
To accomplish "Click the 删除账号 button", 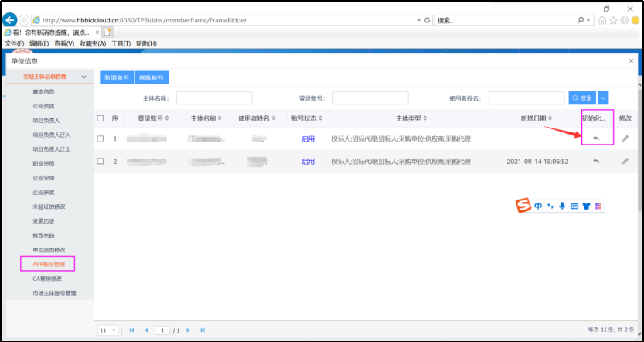I will (152, 77).
